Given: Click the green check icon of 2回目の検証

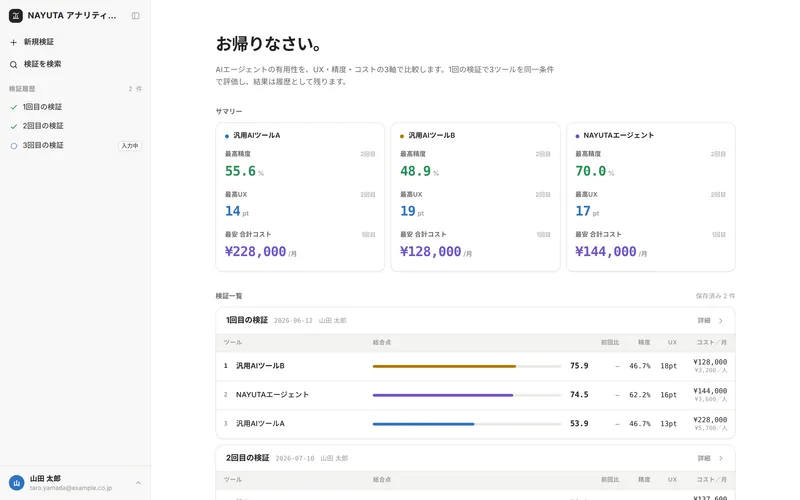Looking at the screenshot, I should (14, 126).
